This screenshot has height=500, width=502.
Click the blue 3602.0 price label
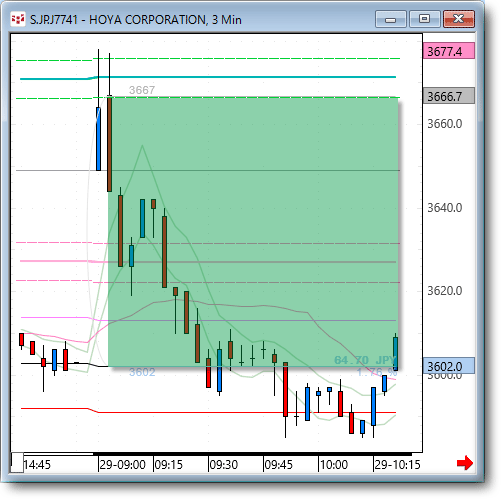[x=449, y=366]
